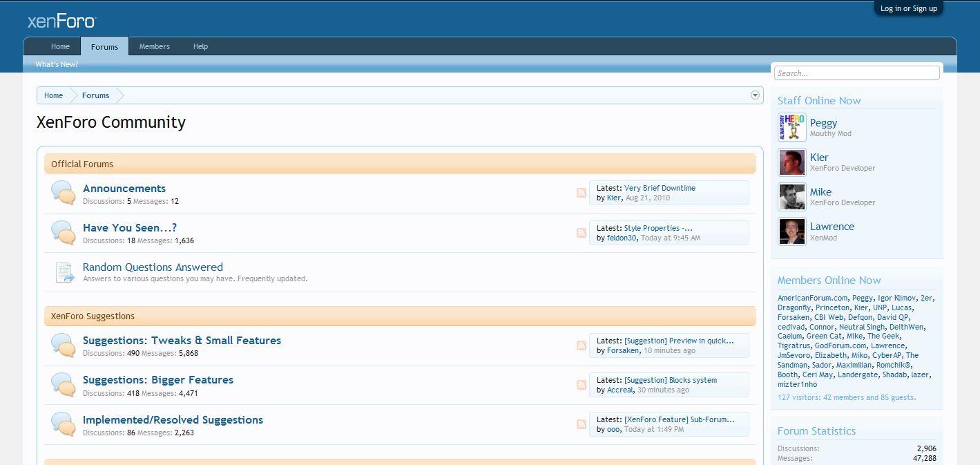
Task: Click GodForum.com in Members Online
Action: [x=840, y=345]
